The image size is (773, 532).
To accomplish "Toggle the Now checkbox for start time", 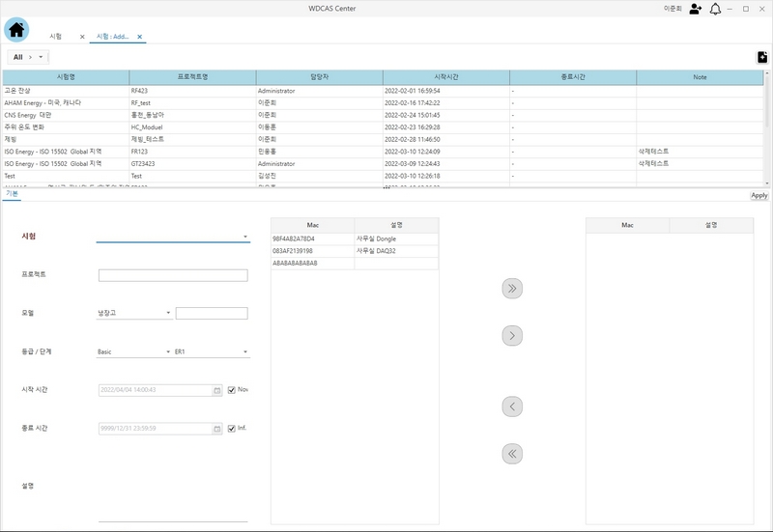I will pos(232,390).
